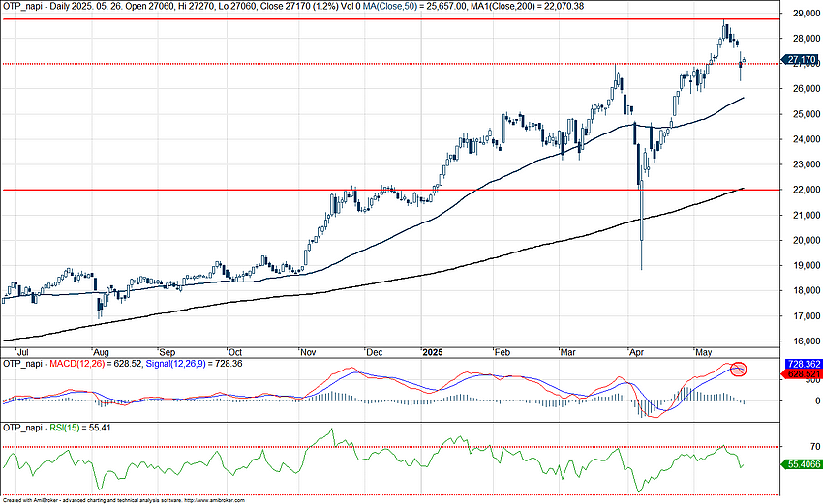This screenshot has width=823, height=504.
Task: Click the 24,000 price axis label
Action: [808, 139]
